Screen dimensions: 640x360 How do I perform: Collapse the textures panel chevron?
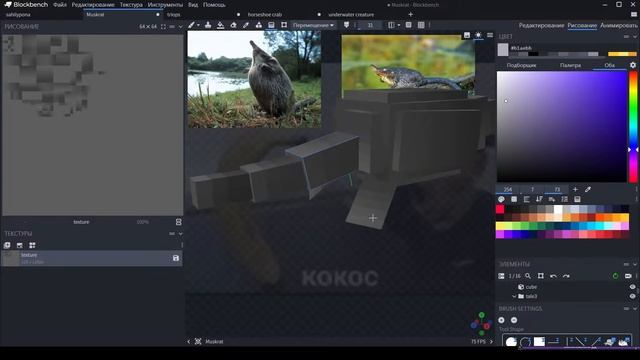[x=180, y=233]
